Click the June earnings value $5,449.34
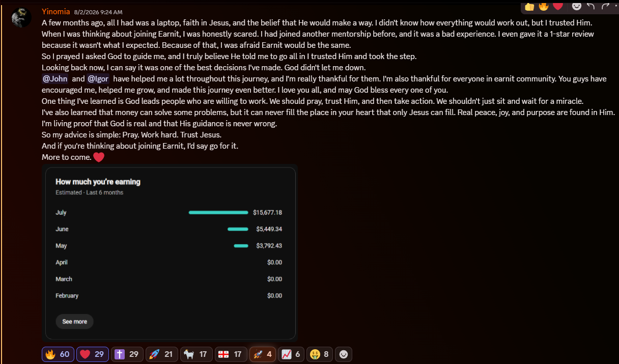This screenshot has height=364, width=619. click(x=269, y=229)
